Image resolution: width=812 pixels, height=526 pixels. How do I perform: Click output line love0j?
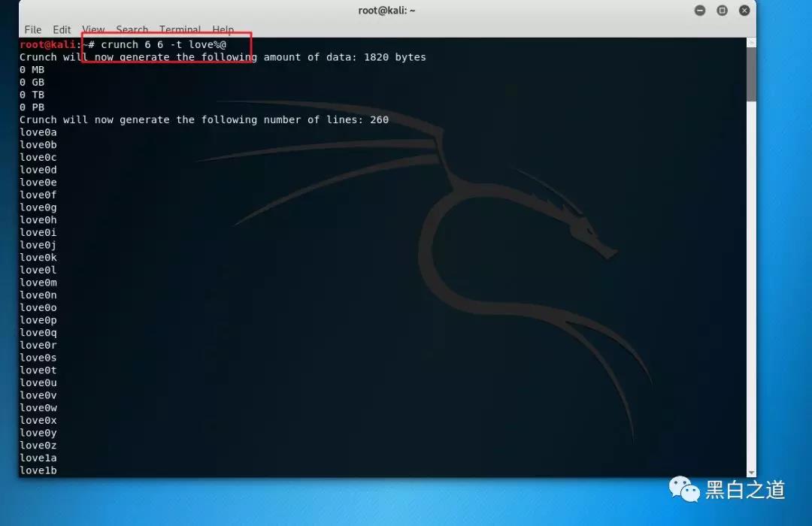click(x=38, y=245)
